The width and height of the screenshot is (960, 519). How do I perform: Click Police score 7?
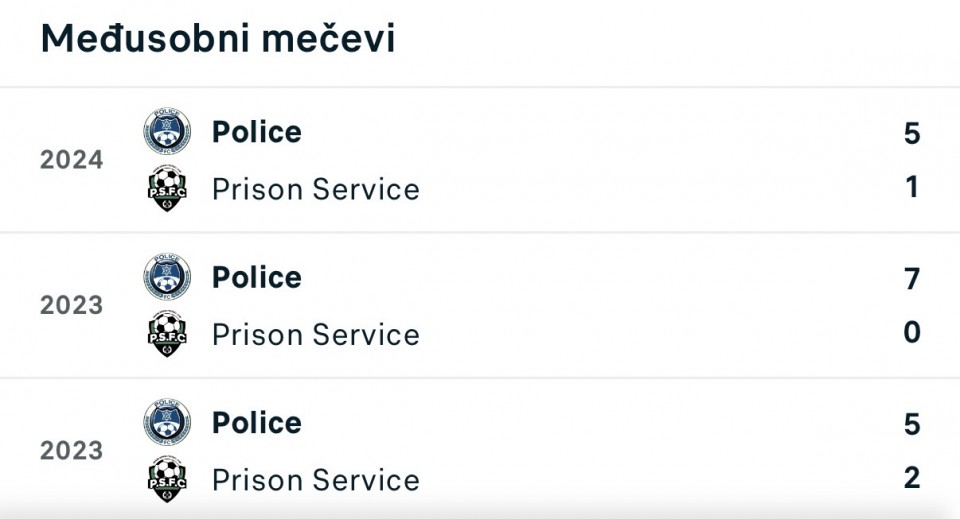click(x=911, y=279)
